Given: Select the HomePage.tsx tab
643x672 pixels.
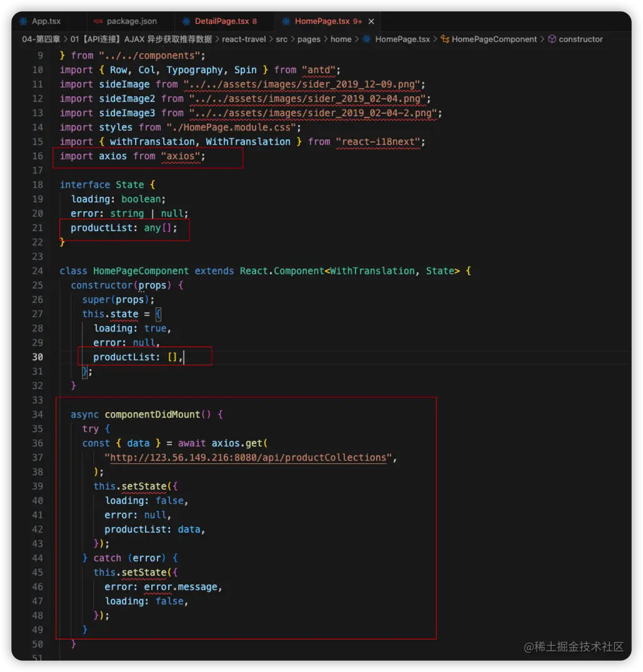Looking at the screenshot, I should coord(328,21).
